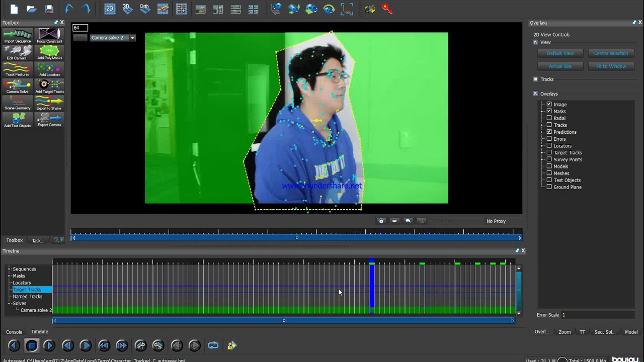Expand Sequences in the timeline tree
This screenshot has width=644, height=362.
coord(9,269)
